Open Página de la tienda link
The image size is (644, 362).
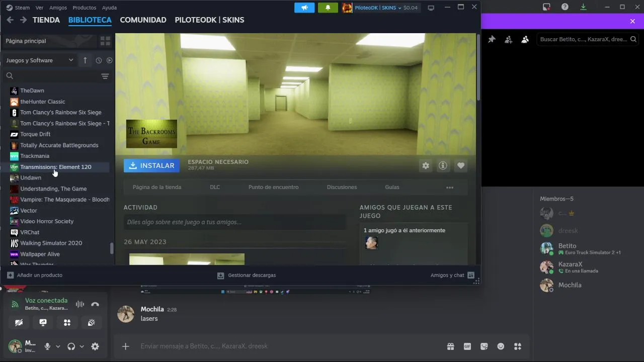157,187
